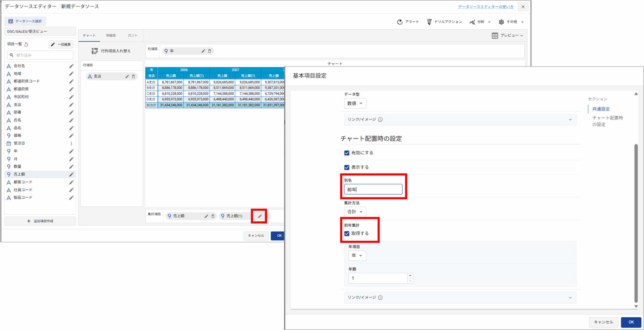The image size is (644, 330).
Task: Delete the 年 column item with trash icon
Action: pyautogui.click(x=210, y=51)
